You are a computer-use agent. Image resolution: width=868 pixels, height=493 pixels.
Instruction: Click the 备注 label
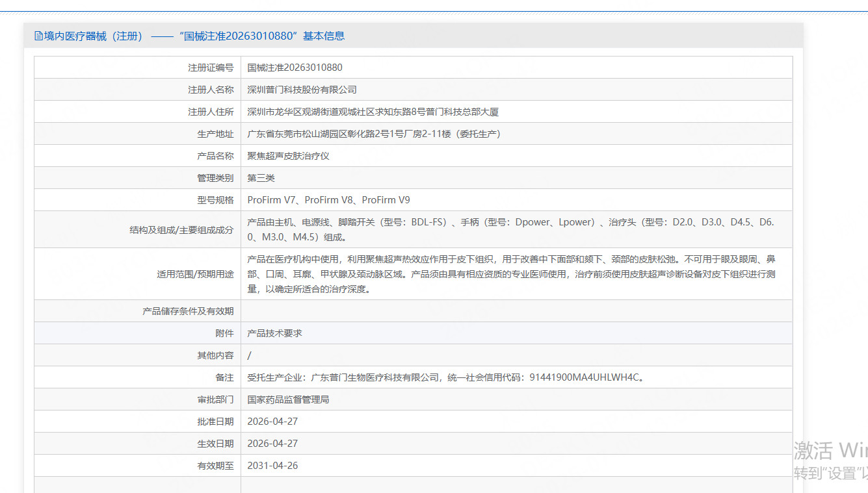(224, 377)
